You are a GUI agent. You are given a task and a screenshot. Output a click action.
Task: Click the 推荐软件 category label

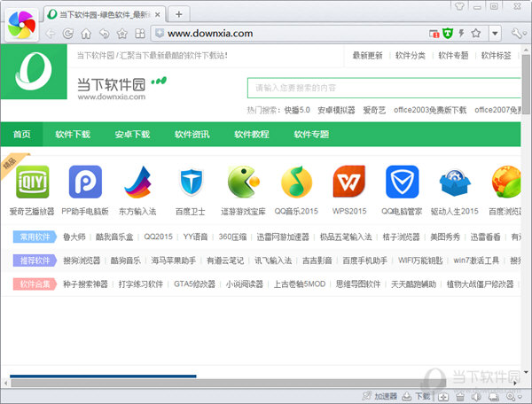point(35,260)
